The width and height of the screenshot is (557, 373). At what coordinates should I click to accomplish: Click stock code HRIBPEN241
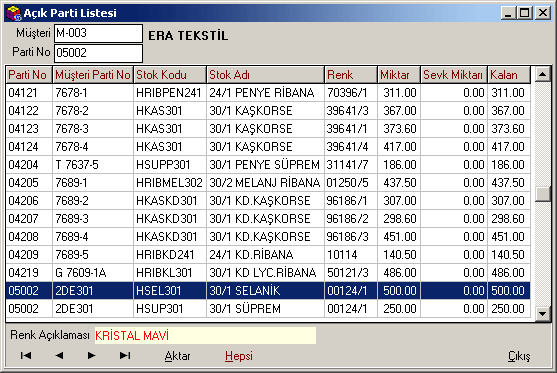(169, 93)
